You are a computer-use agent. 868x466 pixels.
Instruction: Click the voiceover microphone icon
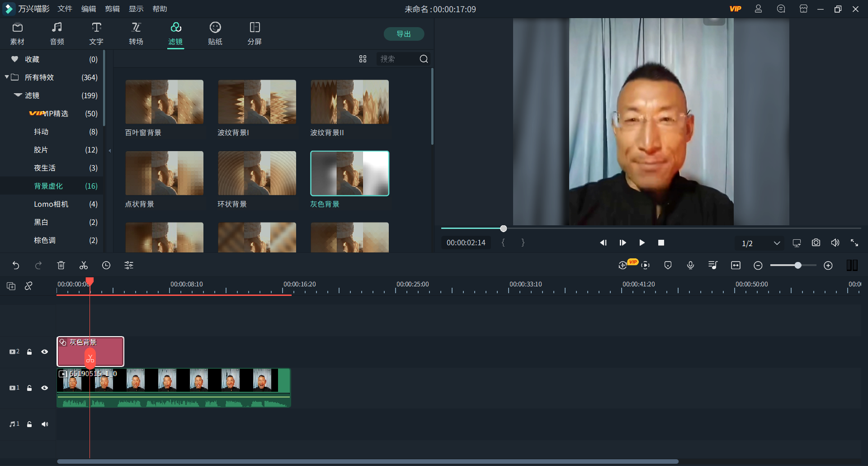690,266
